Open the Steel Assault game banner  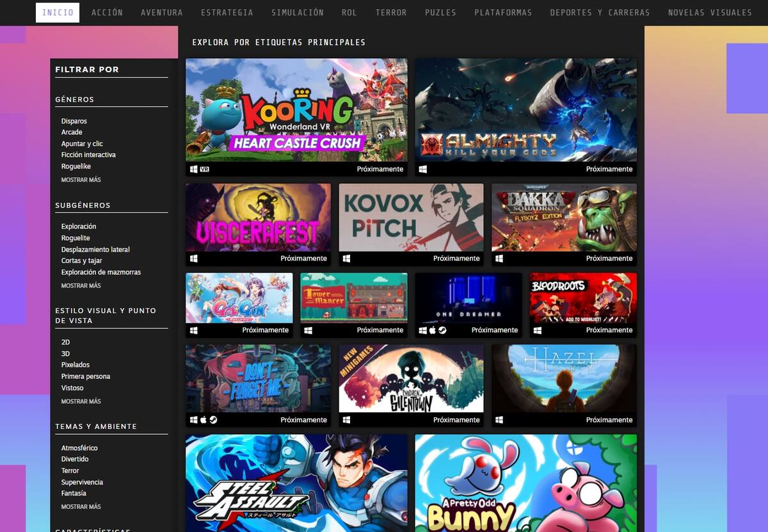tap(296, 483)
